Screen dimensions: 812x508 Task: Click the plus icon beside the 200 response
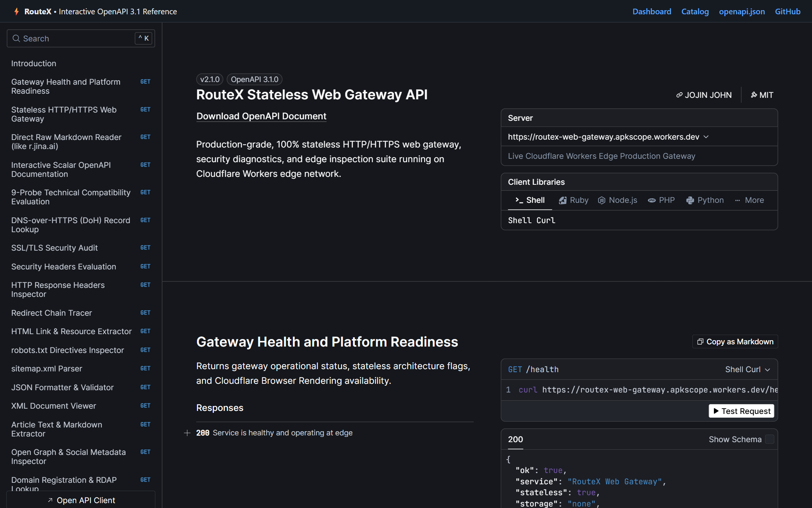point(187,433)
